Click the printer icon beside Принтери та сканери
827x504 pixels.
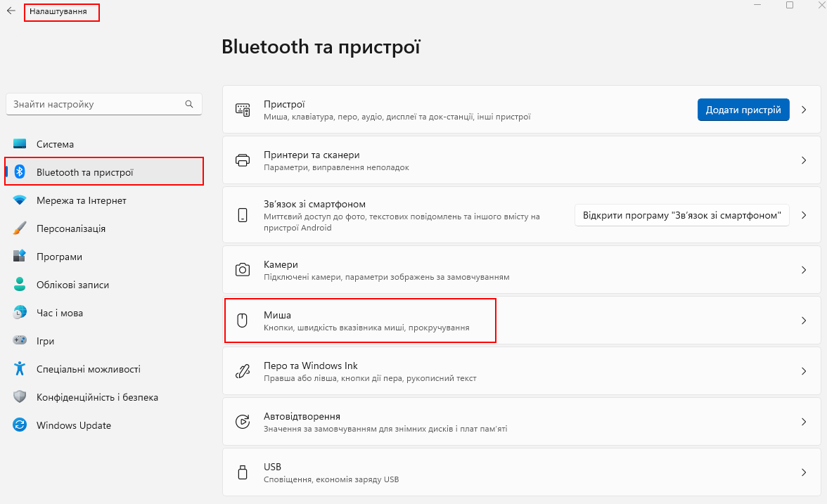(242, 160)
